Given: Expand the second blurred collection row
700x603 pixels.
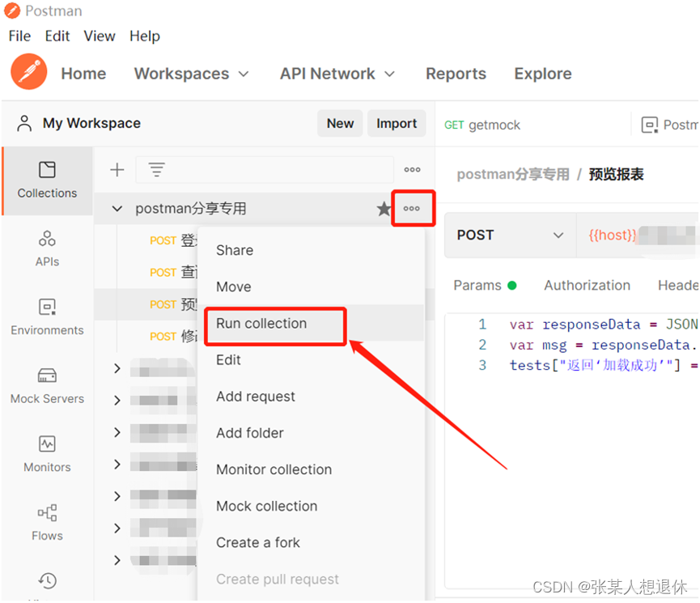Looking at the screenshot, I should click(x=117, y=400).
